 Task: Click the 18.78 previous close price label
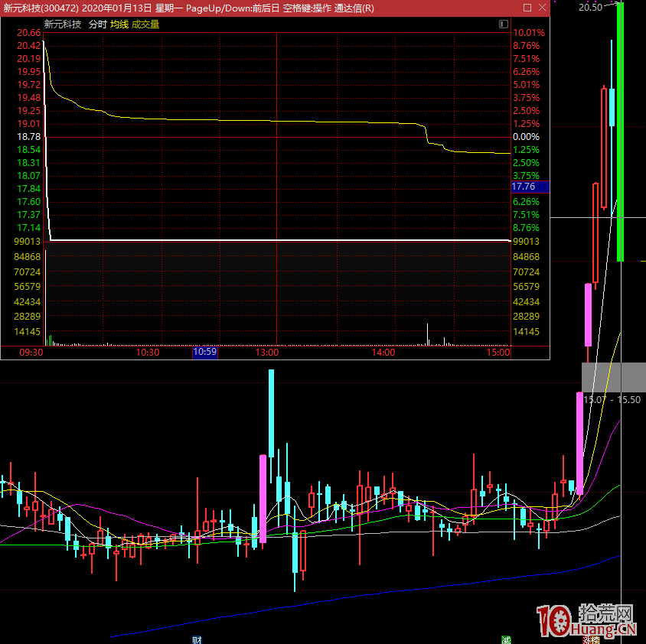coord(29,137)
